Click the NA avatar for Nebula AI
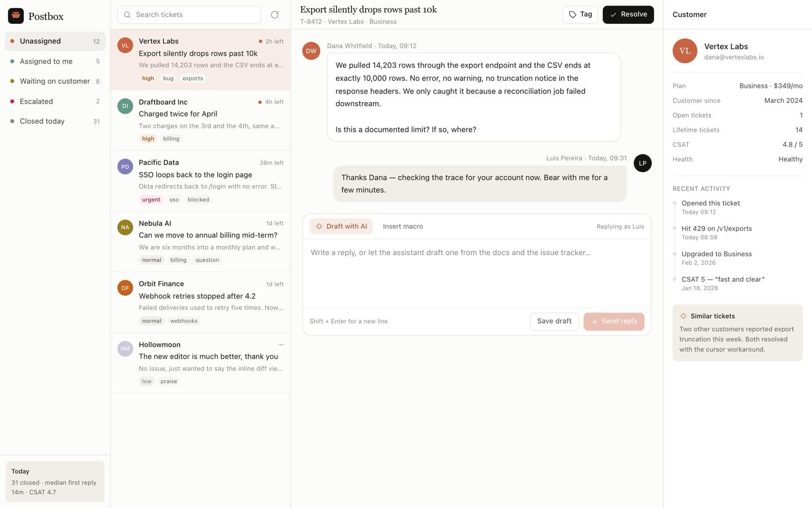 125,227
